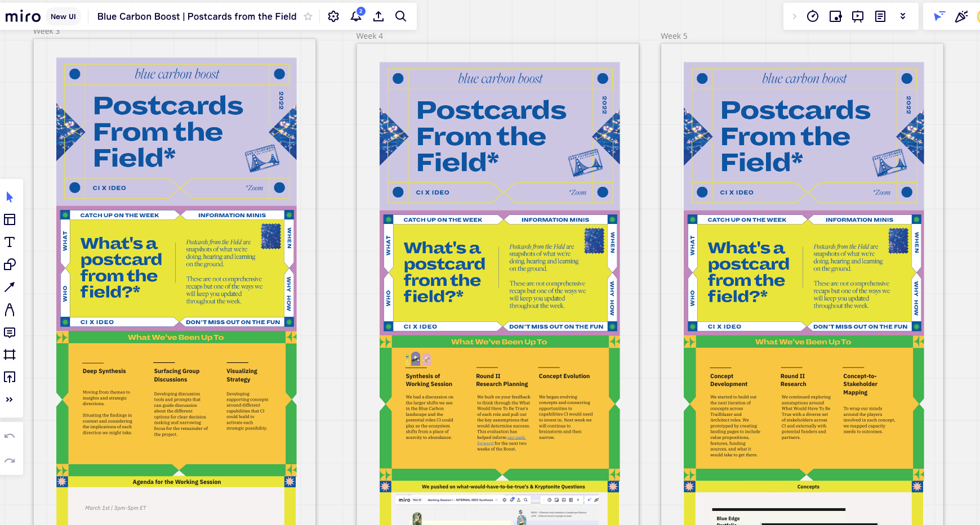Select 'Surfacing Group Discussions' heading
This screenshot has width=980, height=525.
click(177, 375)
